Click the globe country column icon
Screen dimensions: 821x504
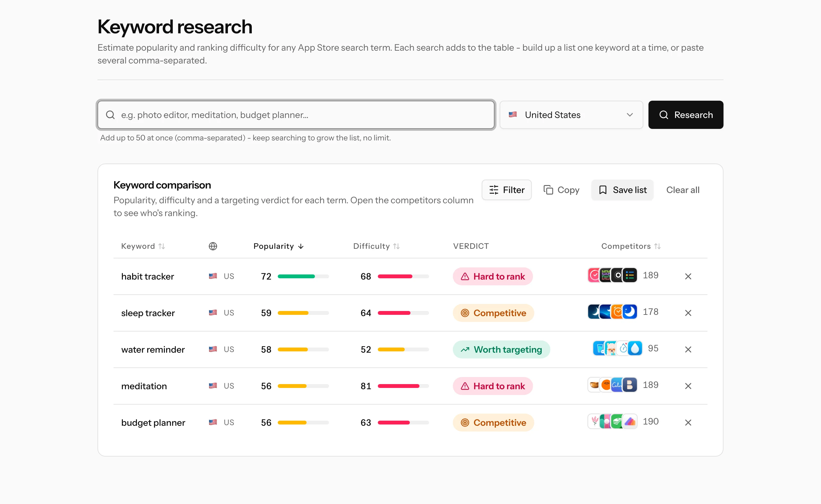coord(213,246)
